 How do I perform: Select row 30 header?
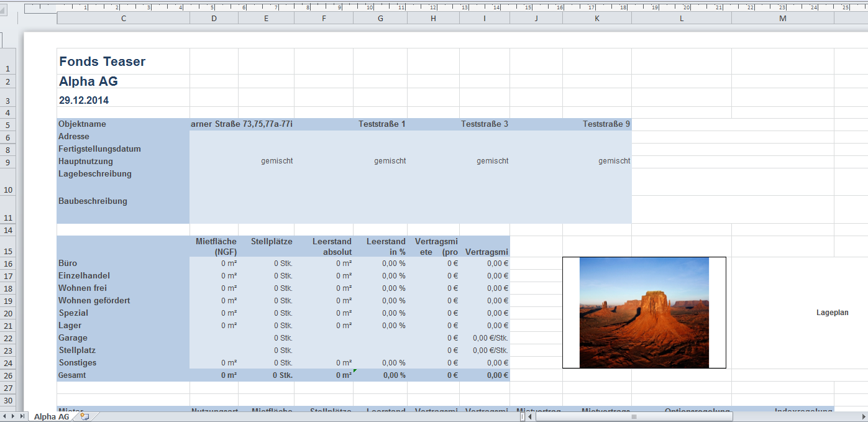(8, 400)
